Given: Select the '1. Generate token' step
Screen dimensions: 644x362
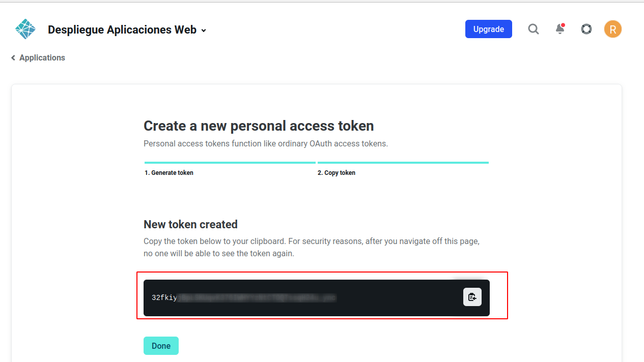Looking at the screenshot, I should tap(169, 173).
